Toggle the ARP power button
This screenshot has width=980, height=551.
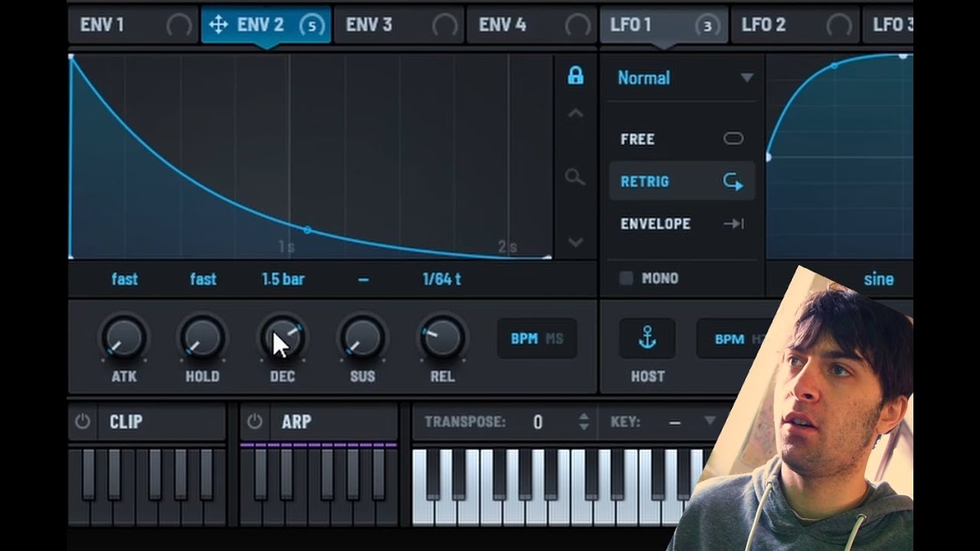tap(254, 422)
